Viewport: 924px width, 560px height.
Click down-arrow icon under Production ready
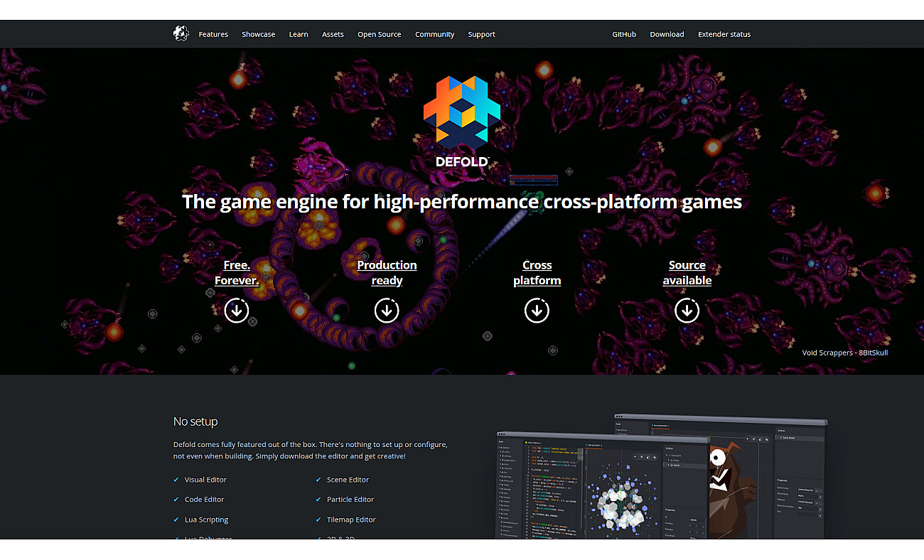[387, 311]
